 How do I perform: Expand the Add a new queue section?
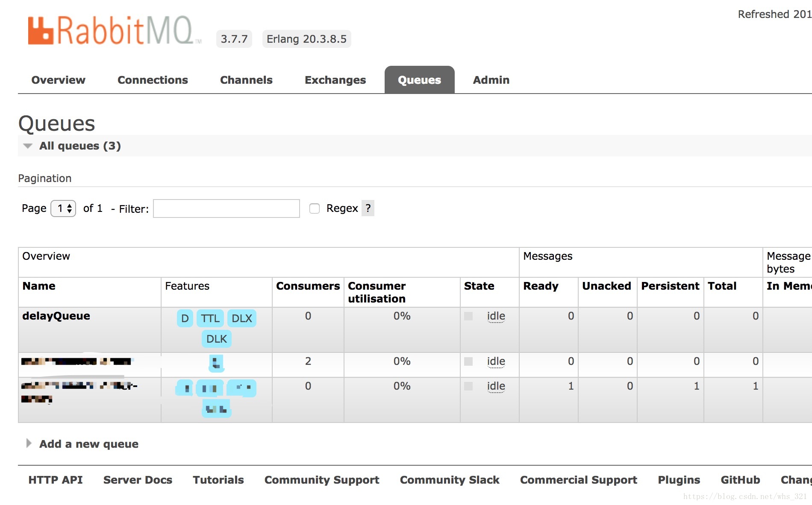pos(82,444)
